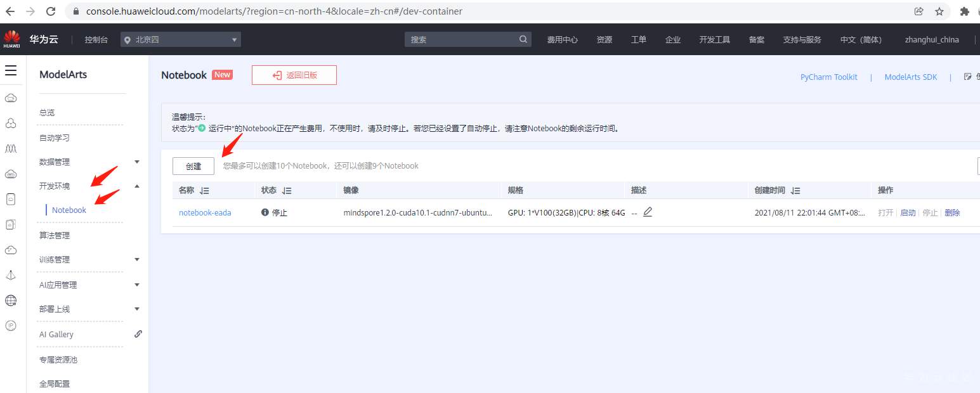The height and width of the screenshot is (393, 980).
Task: Select Notebook in the sidebar
Action: pyautogui.click(x=69, y=210)
